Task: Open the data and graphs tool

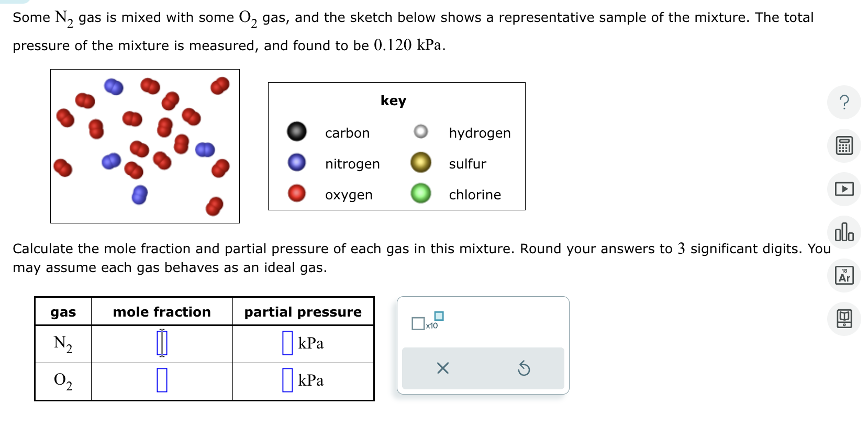Action: tap(844, 233)
